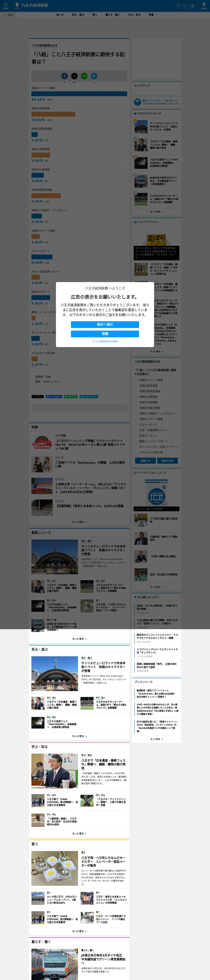
Task: Open 見る・遊ぶ in the navigation bar
Action: 78,15
